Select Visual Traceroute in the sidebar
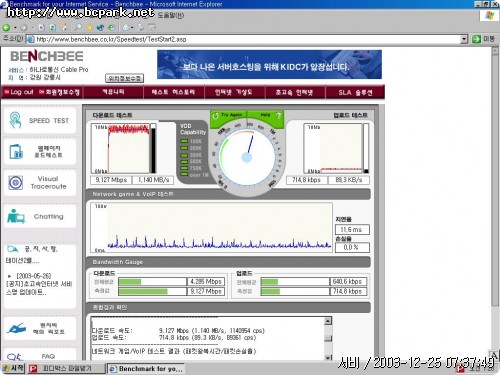500x375 pixels. point(40,182)
